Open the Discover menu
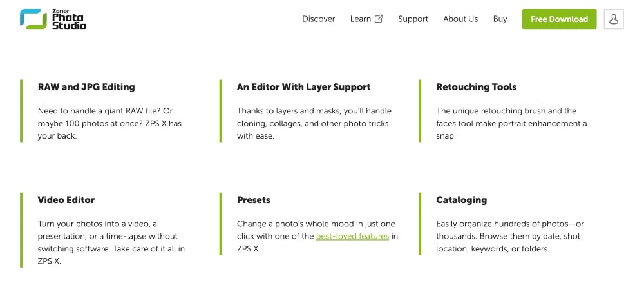The width and height of the screenshot is (644, 305). click(x=319, y=19)
